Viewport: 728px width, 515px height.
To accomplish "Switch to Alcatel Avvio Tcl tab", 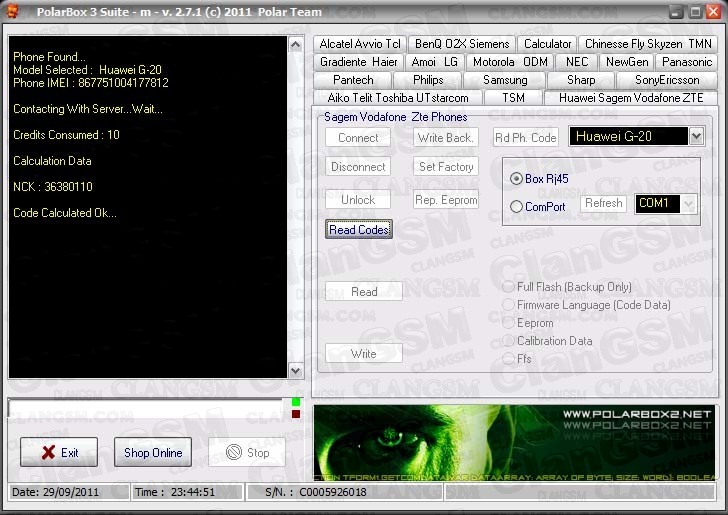I will 360,44.
